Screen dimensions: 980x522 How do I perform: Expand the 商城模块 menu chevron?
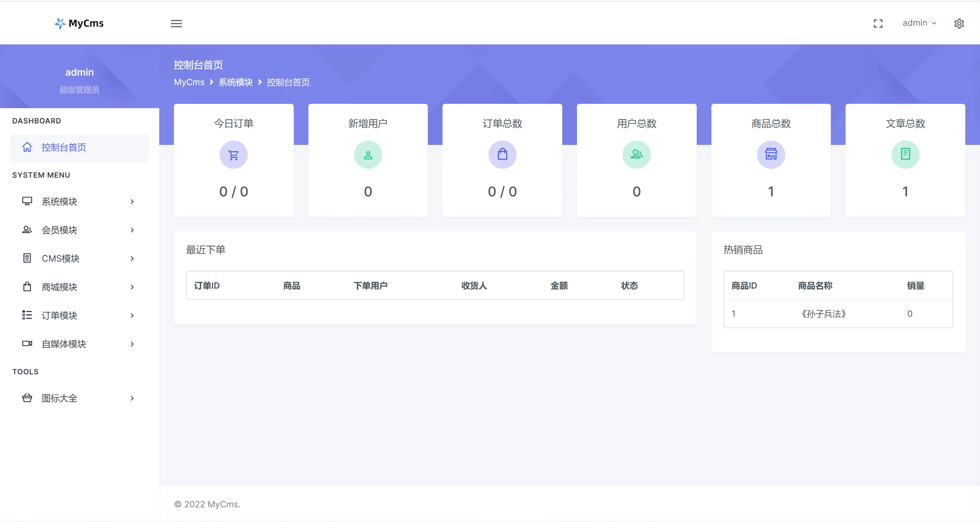coord(132,287)
